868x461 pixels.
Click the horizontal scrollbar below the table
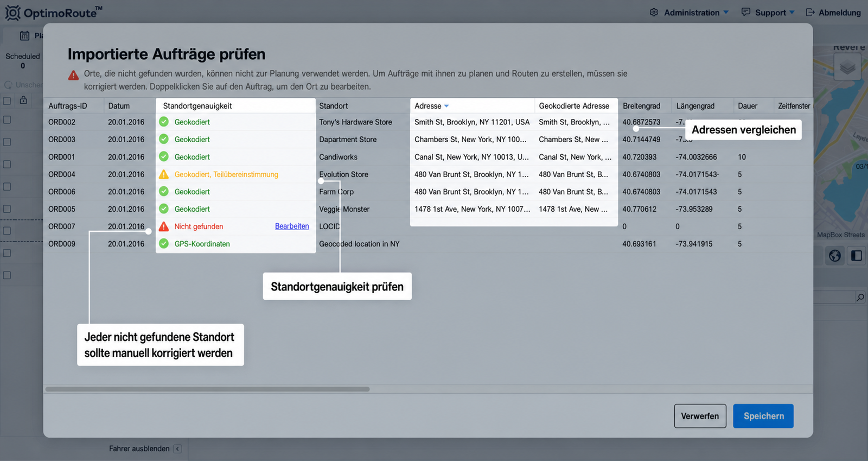(207, 389)
